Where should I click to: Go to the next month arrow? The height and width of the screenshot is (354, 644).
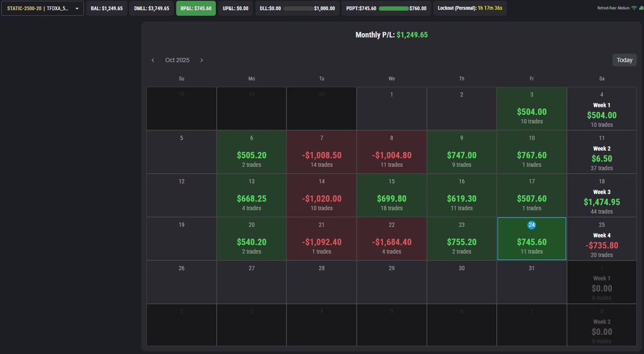click(202, 60)
